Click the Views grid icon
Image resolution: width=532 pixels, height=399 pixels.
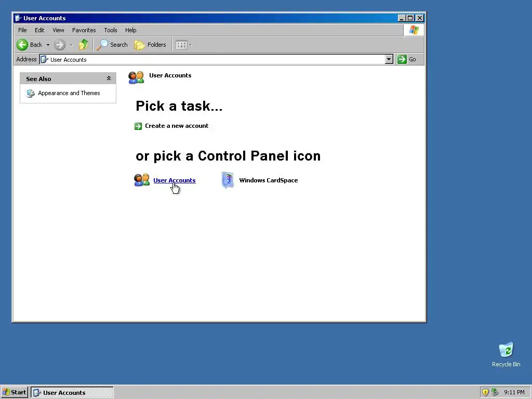coord(181,45)
